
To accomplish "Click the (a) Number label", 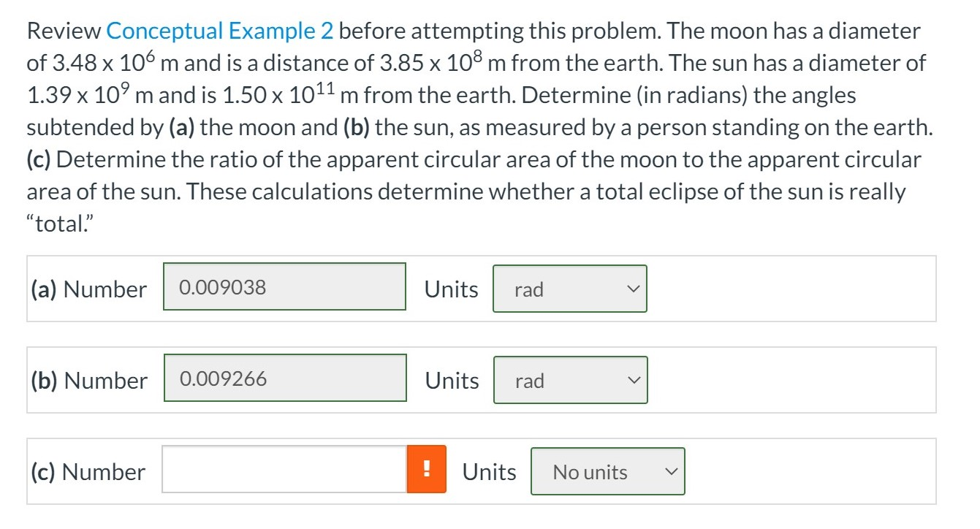I will point(88,289).
